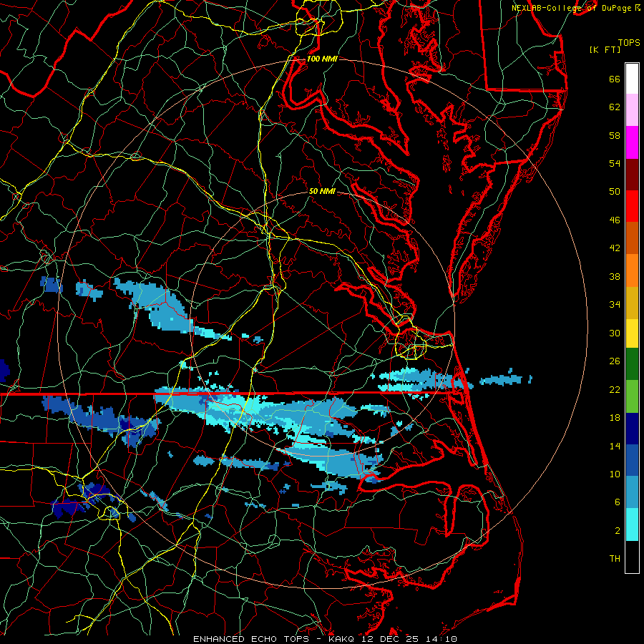Pick the light blue legend swatch
644x644 pixels.
coord(632,492)
